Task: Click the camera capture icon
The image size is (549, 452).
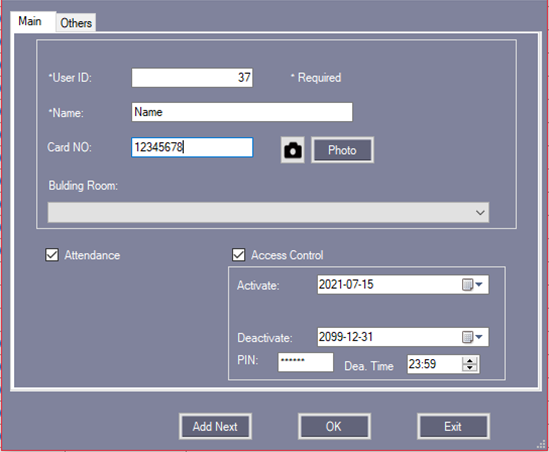Action: (x=292, y=150)
